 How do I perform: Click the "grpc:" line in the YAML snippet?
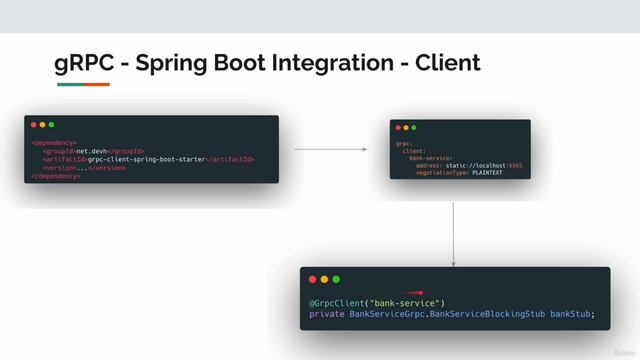(x=404, y=144)
